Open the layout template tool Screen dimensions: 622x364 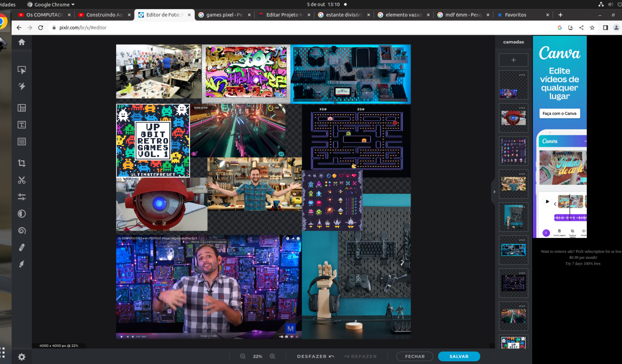22,108
